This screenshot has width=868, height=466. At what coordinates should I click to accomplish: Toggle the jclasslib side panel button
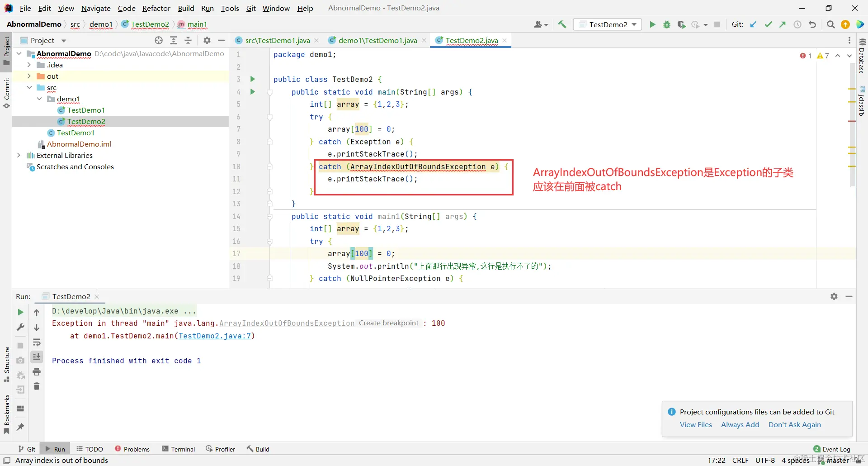(x=862, y=101)
